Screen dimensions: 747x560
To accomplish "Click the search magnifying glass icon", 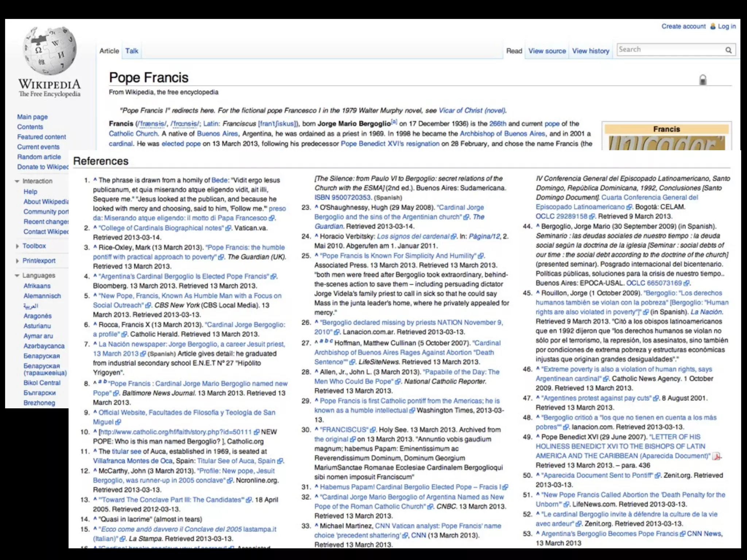I will [x=728, y=50].
